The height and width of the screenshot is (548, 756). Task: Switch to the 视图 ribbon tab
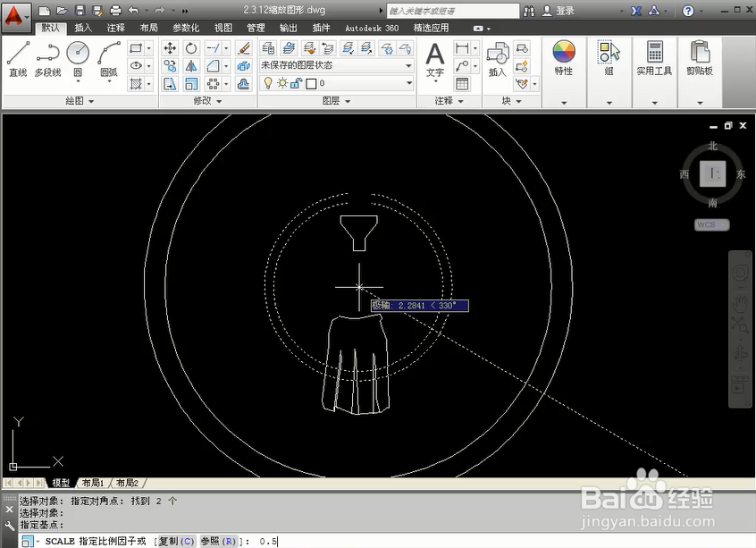[x=223, y=28]
